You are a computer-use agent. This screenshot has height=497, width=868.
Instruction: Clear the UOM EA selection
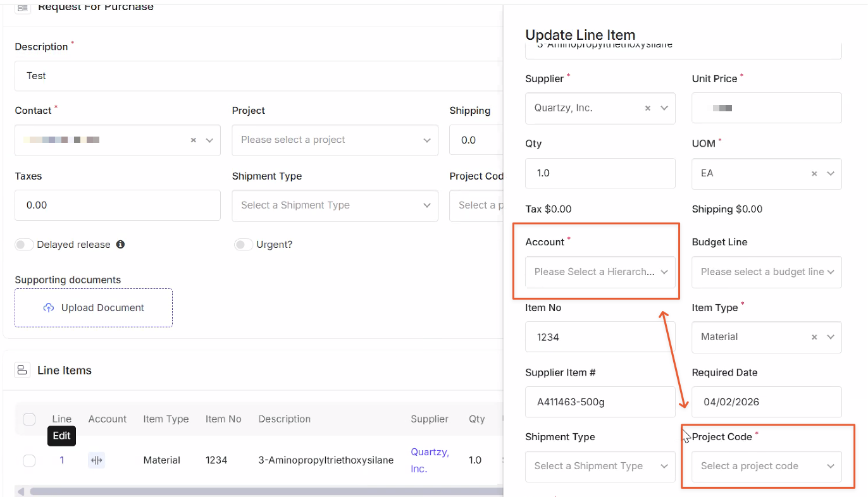point(814,173)
